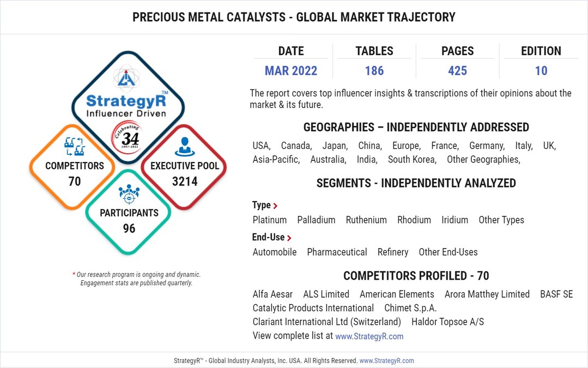Click the tables value 186
588x368 pixels.
click(374, 71)
